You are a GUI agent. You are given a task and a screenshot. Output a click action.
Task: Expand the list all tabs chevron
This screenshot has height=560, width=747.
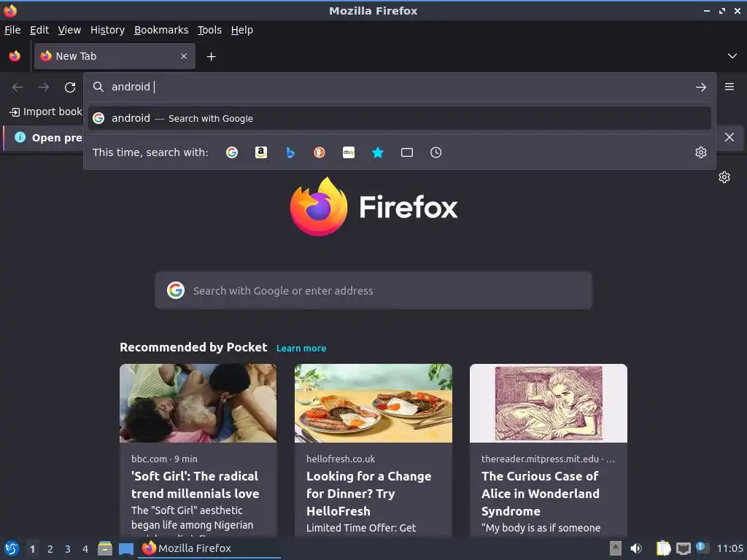(732, 56)
